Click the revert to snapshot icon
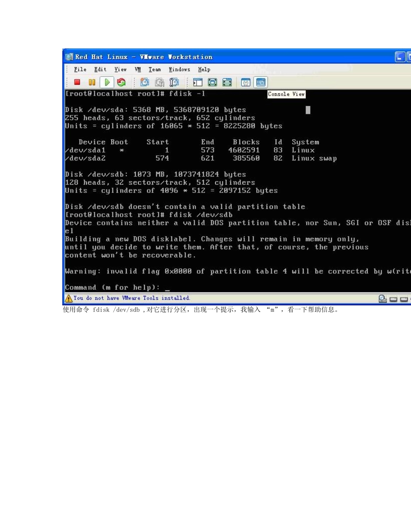The image size is (411, 532). (x=160, y=82)
